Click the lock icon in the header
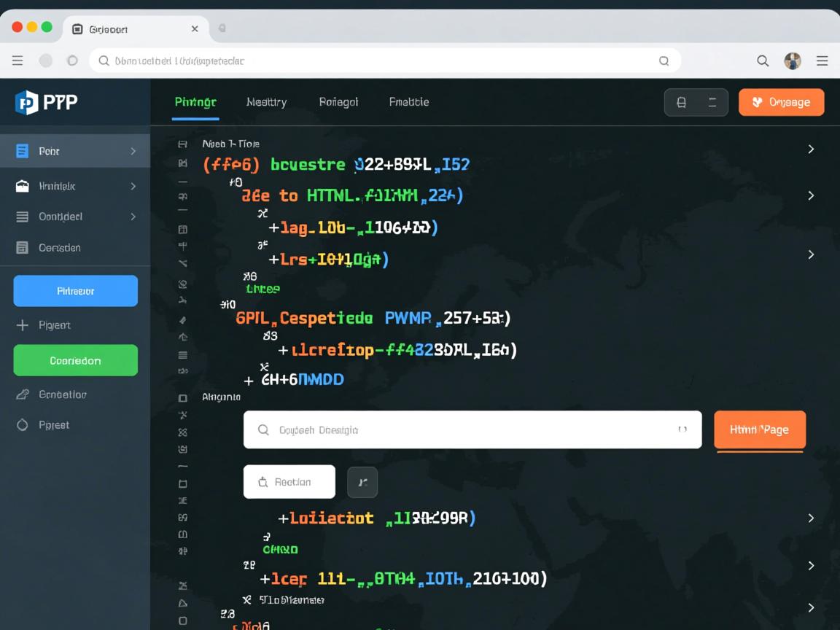 pyautogui.click(x=681, y=103)
